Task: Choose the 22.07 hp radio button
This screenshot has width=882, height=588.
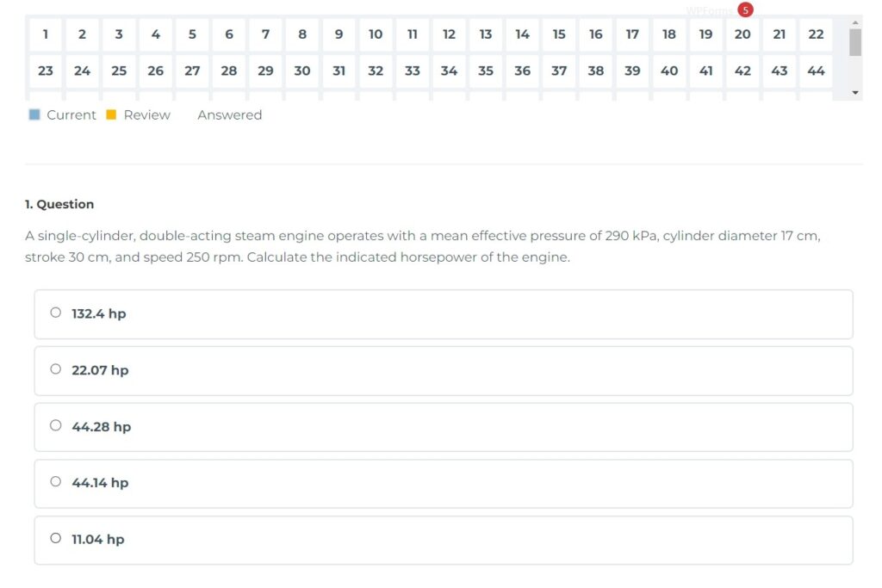Action: [56, 369]
